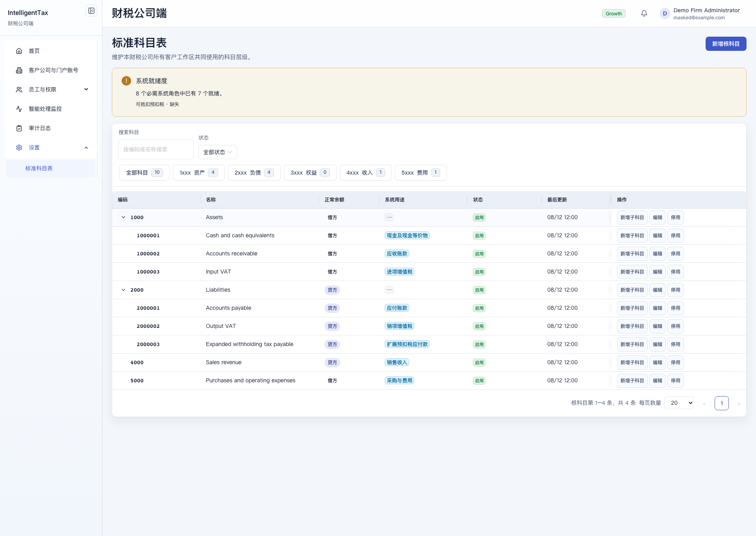Open notifications bell
The image size is (756, 536).
[x=644, y=13]
